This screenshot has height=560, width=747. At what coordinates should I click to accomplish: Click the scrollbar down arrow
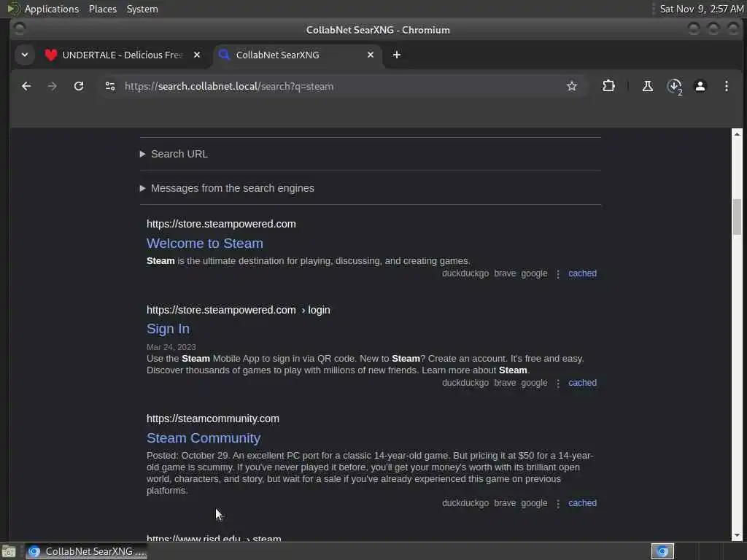click(x=737, y=535)
